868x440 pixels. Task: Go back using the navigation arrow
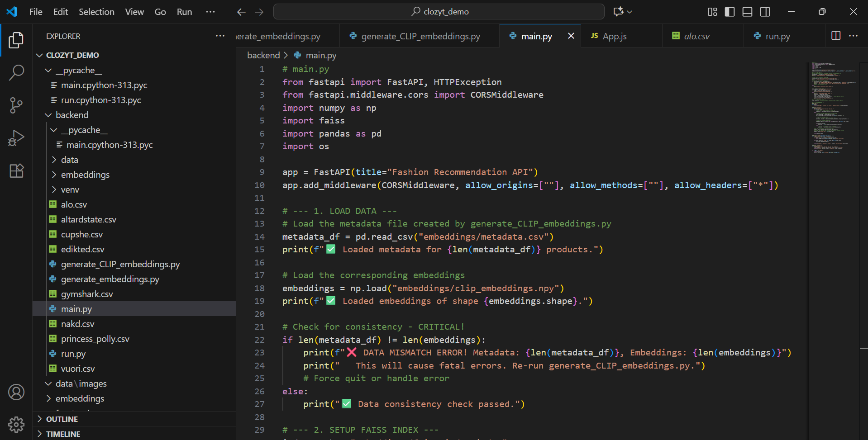tap(241, 12)
